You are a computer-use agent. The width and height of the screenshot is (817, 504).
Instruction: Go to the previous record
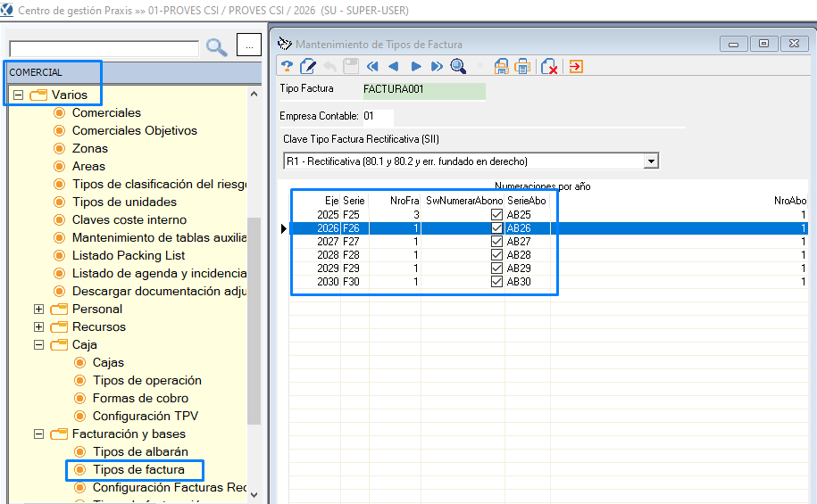pos(394,67)
